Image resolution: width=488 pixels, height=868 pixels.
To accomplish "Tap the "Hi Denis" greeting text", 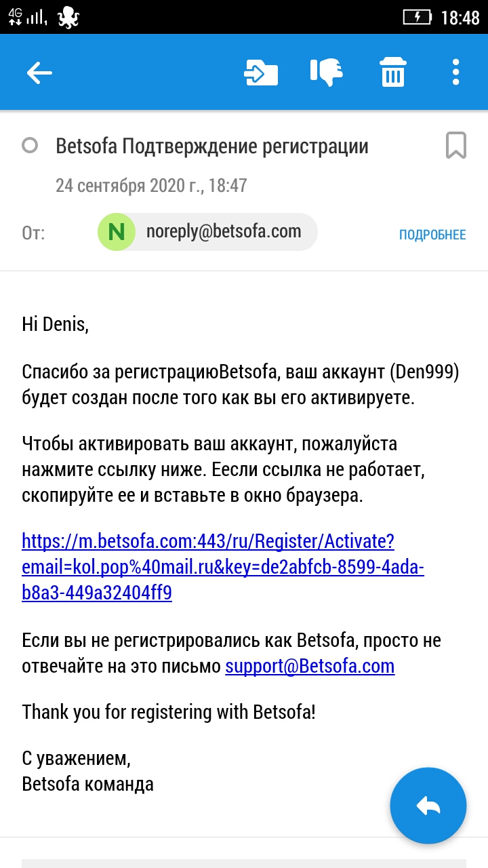I will (56, 324).
